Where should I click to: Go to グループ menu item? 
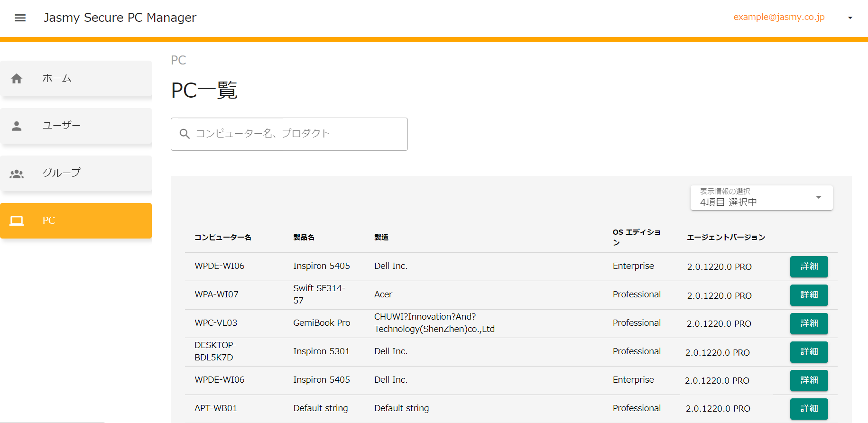click(76, 173)
